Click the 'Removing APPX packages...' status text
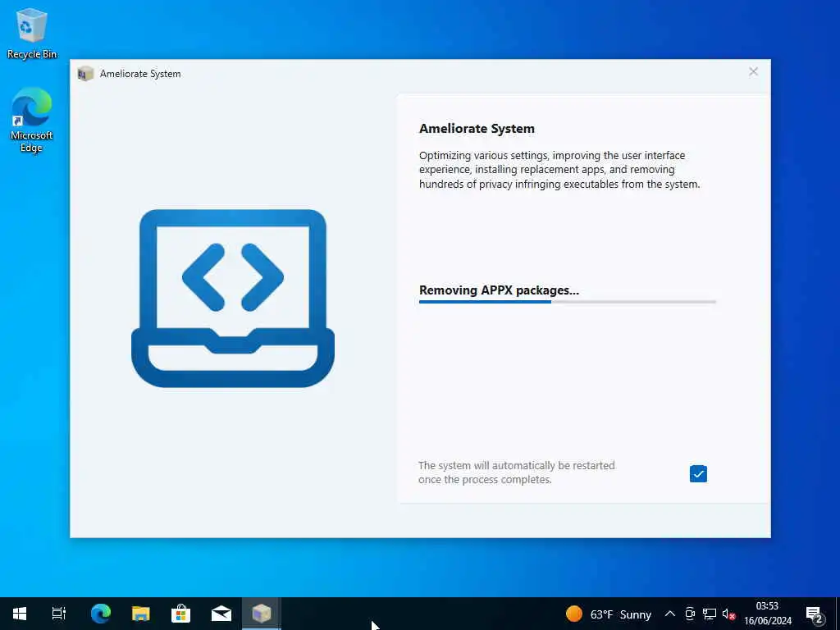Image resolution: width=840 pixels, height=630 pixels. [x=499, y=290]
